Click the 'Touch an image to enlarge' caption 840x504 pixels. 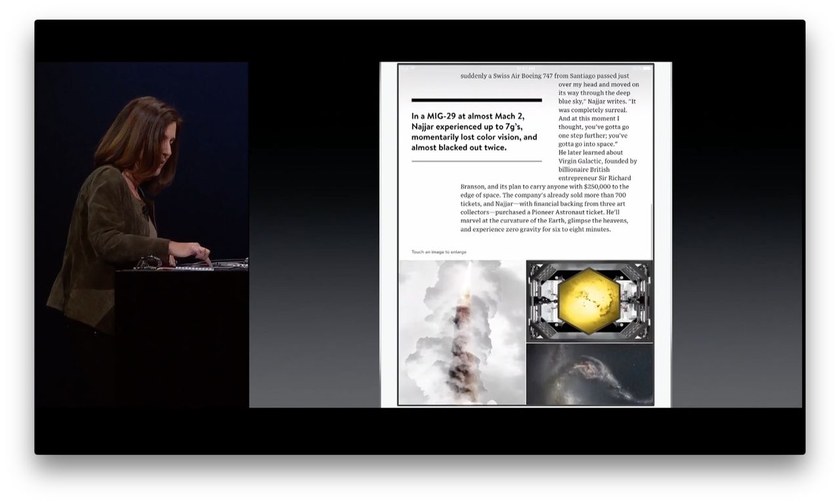[439, 252]
